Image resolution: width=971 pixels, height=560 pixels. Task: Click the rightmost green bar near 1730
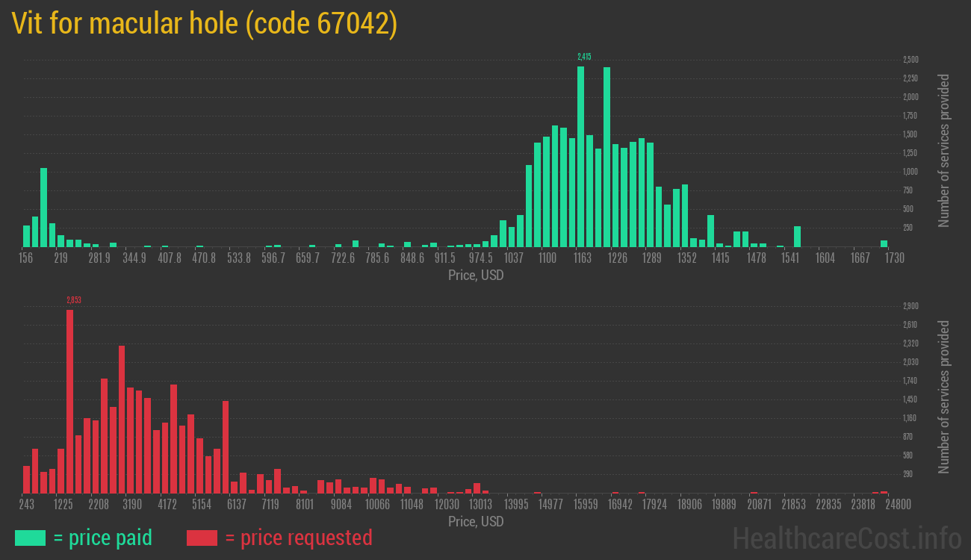[884, 243]
